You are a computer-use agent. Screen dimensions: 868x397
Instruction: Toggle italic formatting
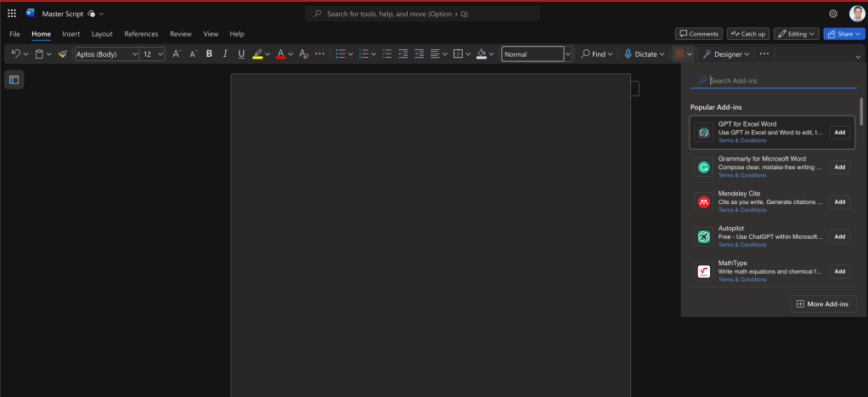[225, 54]
